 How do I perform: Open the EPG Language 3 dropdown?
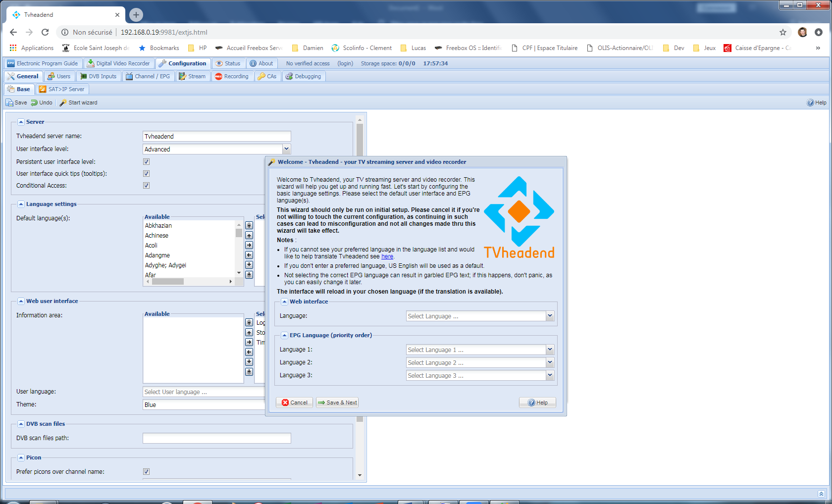coord(550,375)
